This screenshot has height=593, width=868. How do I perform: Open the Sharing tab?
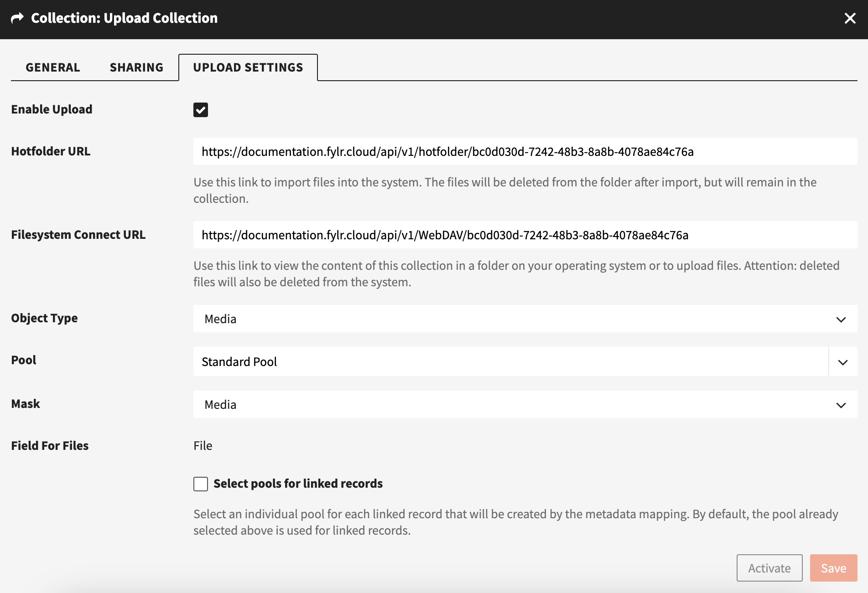(x=136, y=67)
